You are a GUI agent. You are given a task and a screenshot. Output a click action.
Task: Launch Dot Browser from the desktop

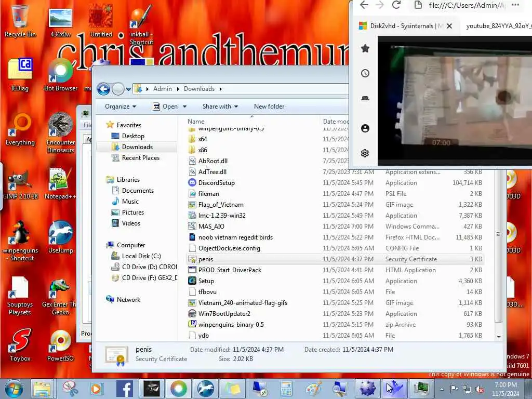coord(60,75)
